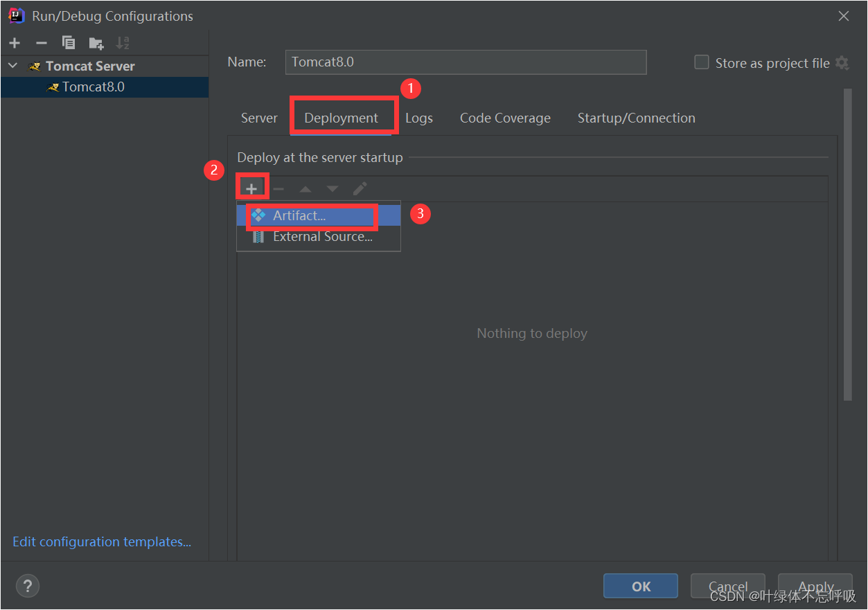Open project file storage settings gear
Viewport: 868px width, 610px height.
[x=842, y=63]
